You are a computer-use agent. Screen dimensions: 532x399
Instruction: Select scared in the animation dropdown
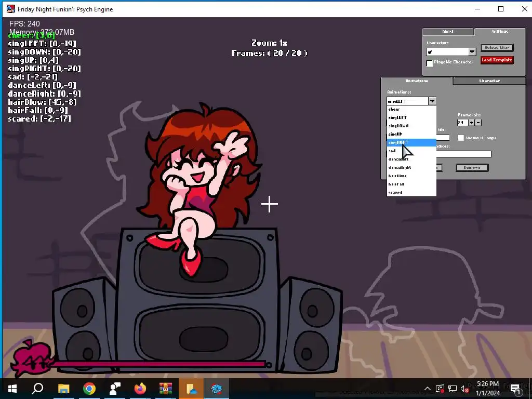pyautogui.click(x=411, y=192)
